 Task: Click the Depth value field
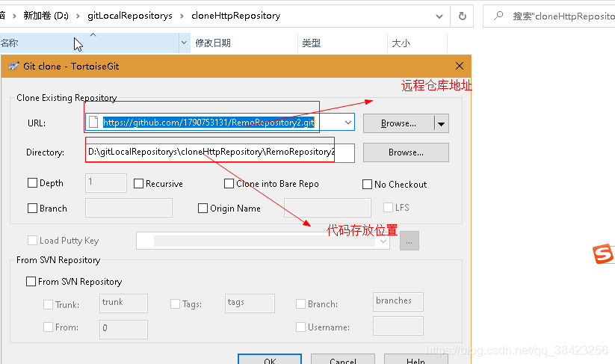106,183
